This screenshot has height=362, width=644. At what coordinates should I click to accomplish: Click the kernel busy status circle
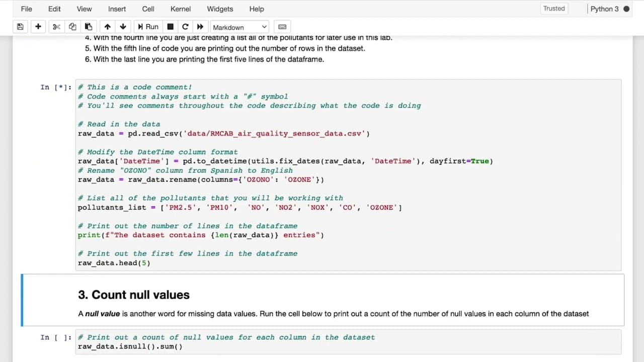point(626,9)
